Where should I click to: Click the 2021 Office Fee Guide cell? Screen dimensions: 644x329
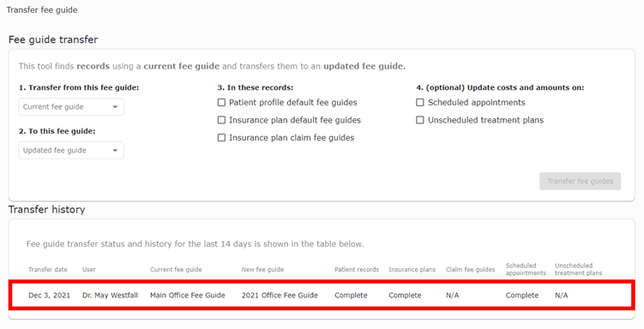click(280, 296)
